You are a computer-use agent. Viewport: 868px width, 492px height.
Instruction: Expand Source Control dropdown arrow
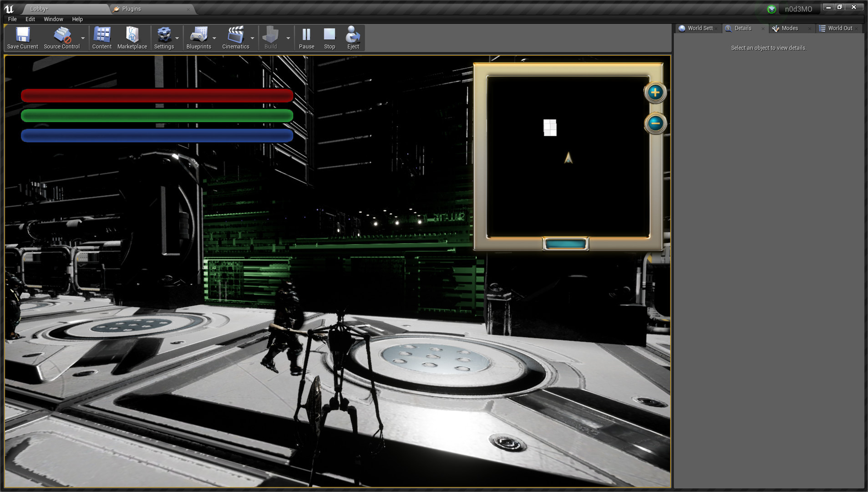[83, 38]
